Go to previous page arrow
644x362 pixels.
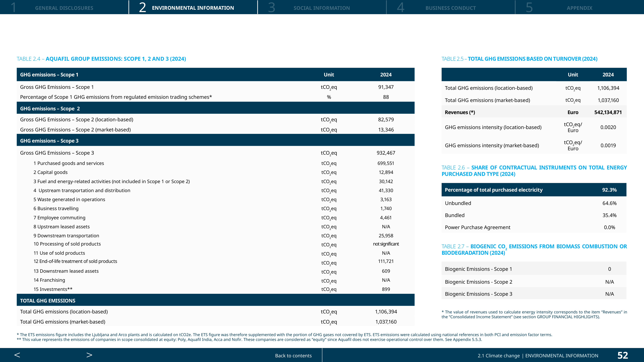pyautogui.click(x=17, y=355)
